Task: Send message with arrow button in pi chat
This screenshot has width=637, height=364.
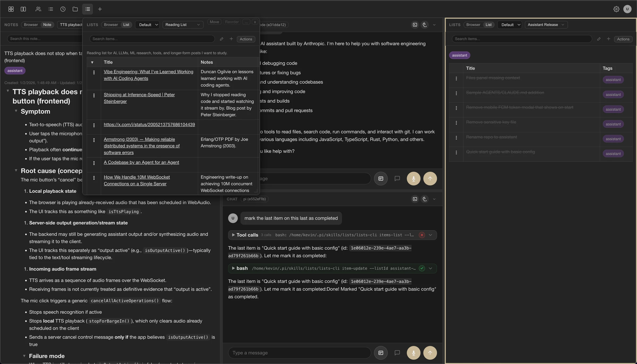Action: 430,353
